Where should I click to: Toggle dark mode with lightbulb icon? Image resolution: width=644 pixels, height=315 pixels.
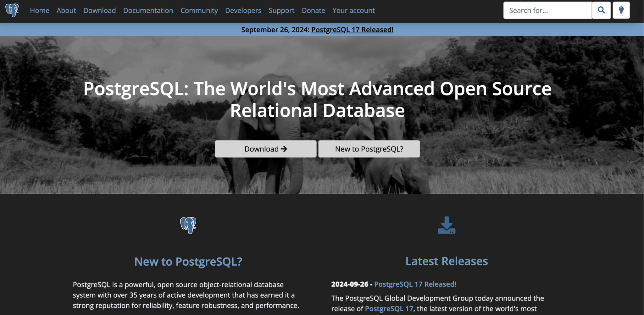pos(621,10)
